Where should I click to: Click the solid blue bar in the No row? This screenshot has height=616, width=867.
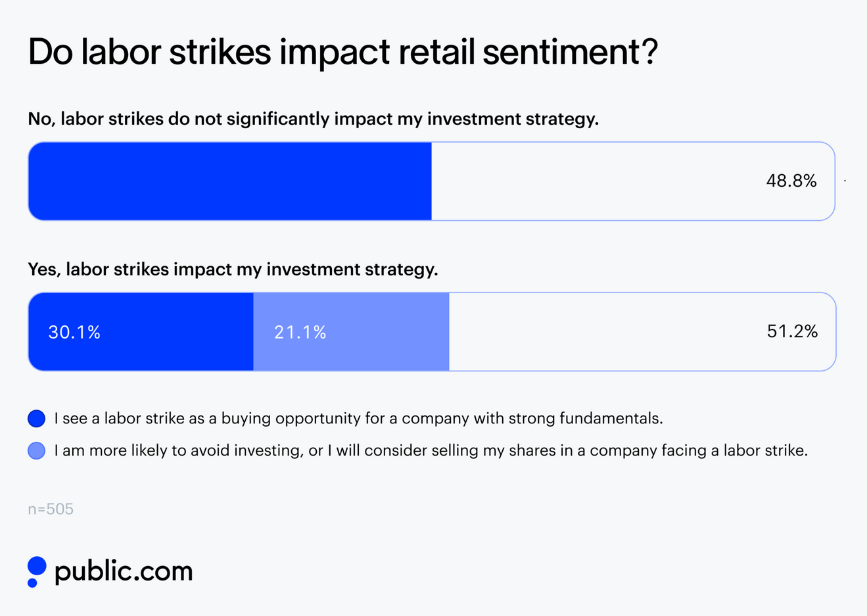230,181
